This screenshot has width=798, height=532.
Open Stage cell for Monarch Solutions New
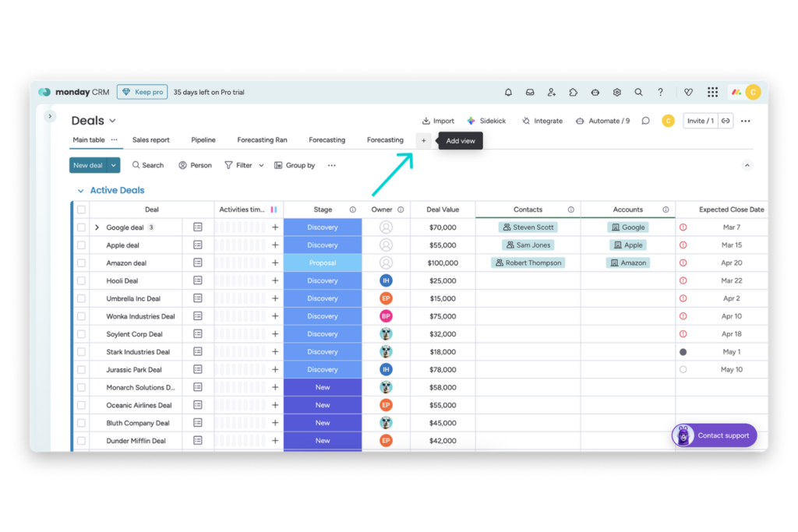(x=323, y=388)
